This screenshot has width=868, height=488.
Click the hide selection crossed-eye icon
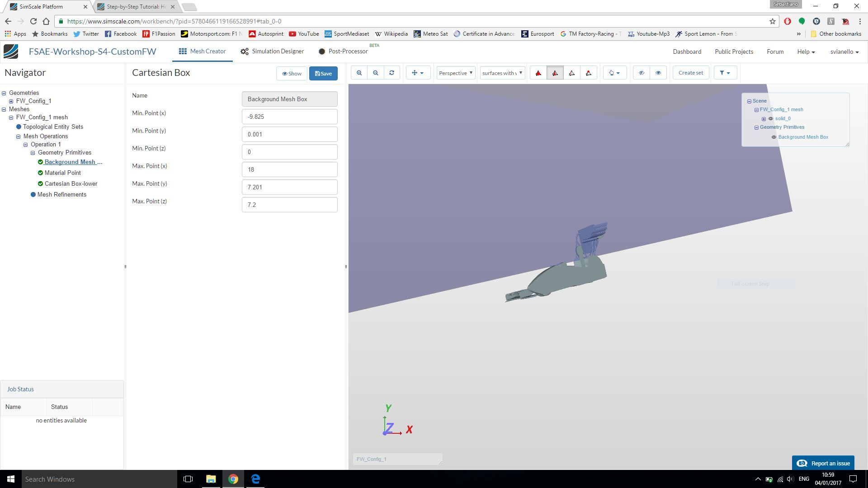point(641,73)
